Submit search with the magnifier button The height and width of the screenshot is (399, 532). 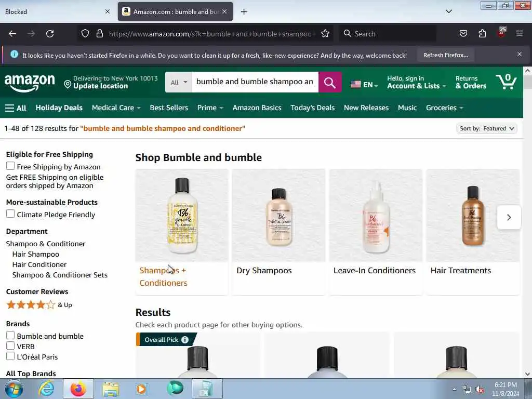[x=330, y=82]
